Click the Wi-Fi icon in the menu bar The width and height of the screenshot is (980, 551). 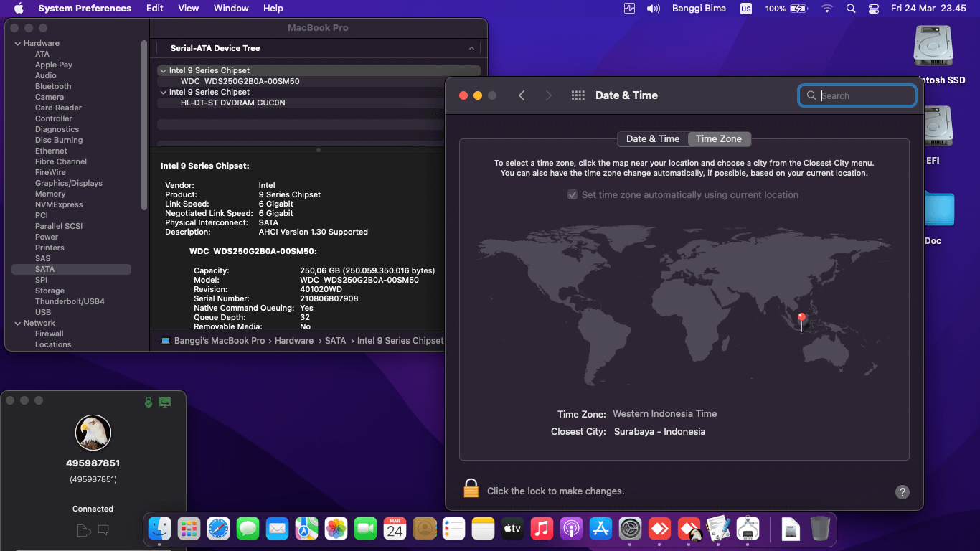tap(827, 9)
